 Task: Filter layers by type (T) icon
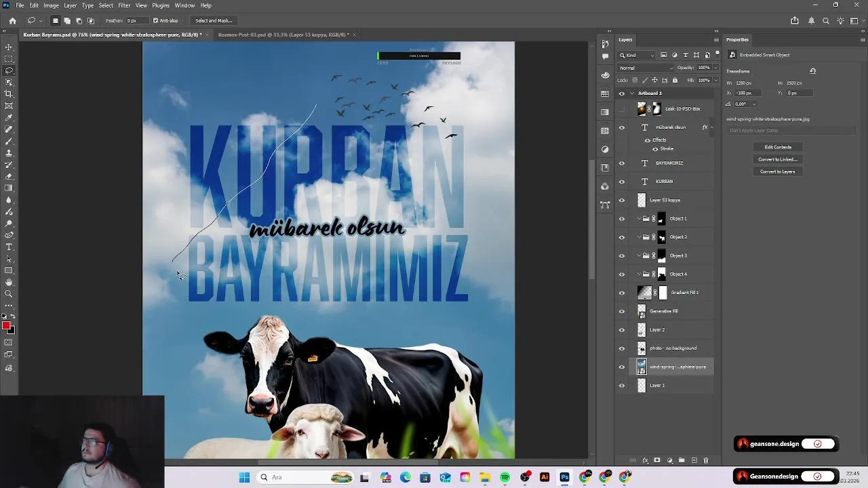[x=686, y=55]
